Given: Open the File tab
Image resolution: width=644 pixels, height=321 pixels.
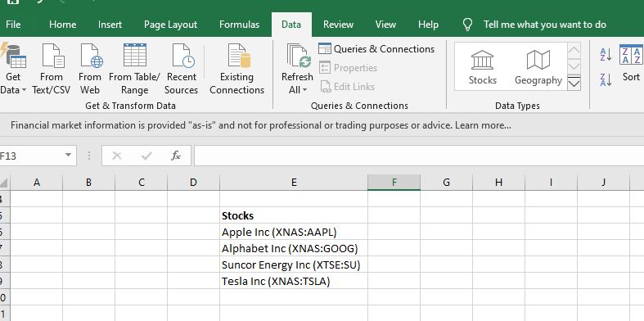Looking at the screenshot, I should tap(13, 25).
